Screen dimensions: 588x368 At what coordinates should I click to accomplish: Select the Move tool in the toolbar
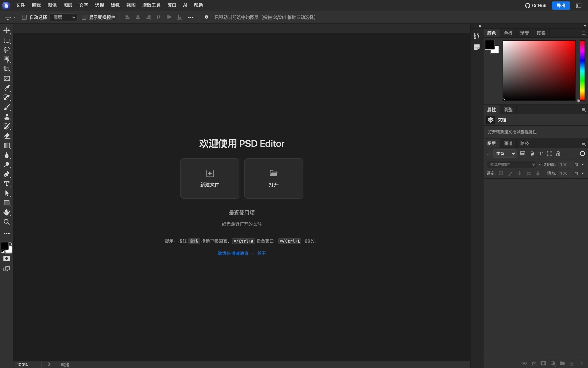click(x=7, y=31)
